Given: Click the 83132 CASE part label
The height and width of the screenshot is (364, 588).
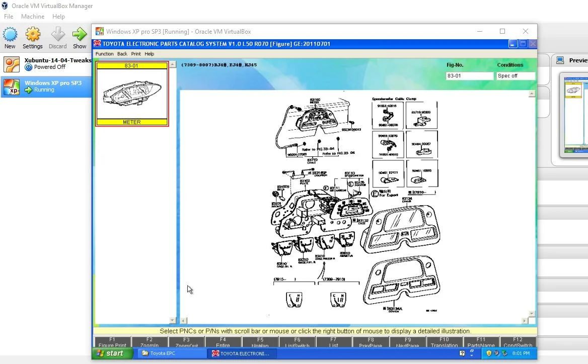Looking at the screenshot, I should (x=360, y=221).
